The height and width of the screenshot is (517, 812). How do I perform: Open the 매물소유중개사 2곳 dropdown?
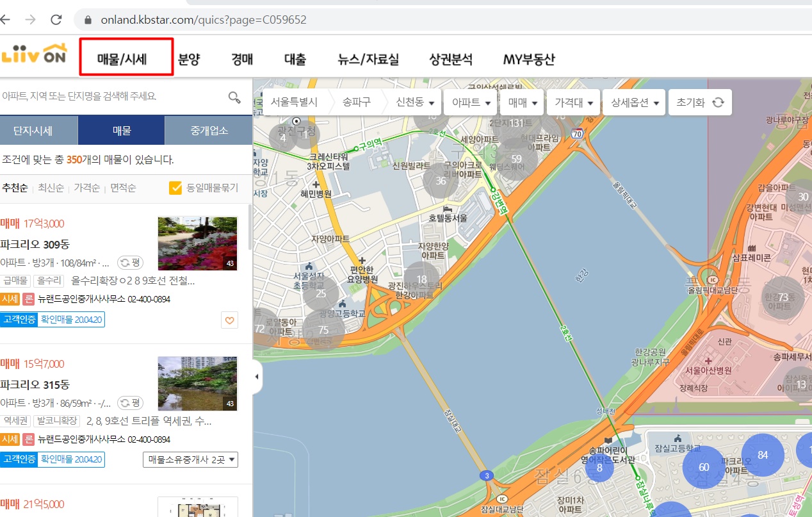coord(190,459)
